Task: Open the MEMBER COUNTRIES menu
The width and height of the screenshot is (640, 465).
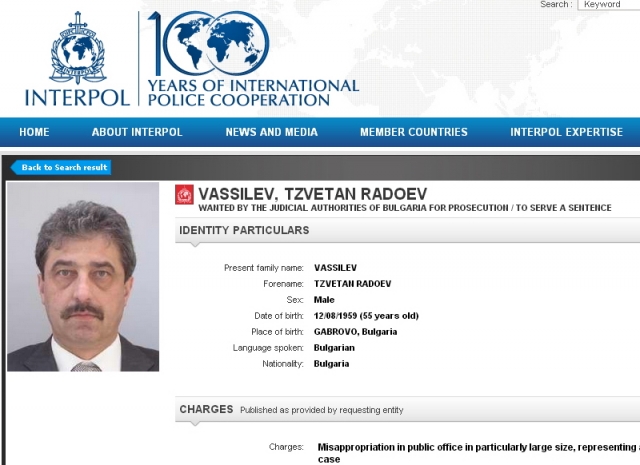Action: tap(413, 132)
